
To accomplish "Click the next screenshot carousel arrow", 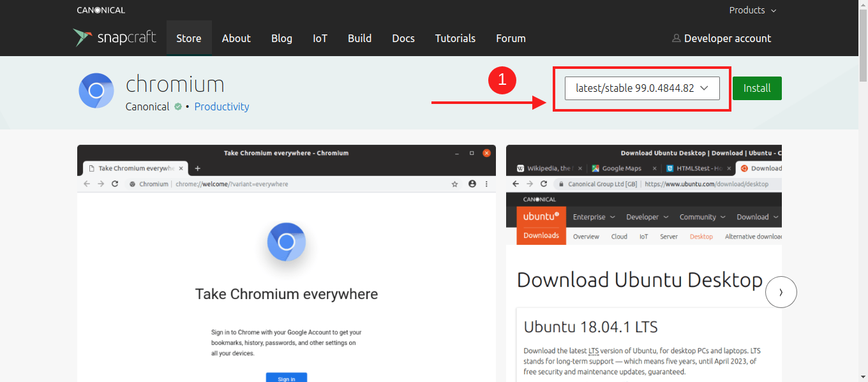I will (781, 292).
